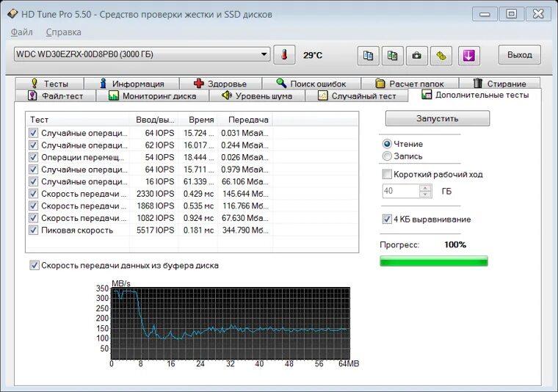The height and width of the screenshot is (392, 558).
Task: Open the Расчет папок tab
Action: point(410,84)
